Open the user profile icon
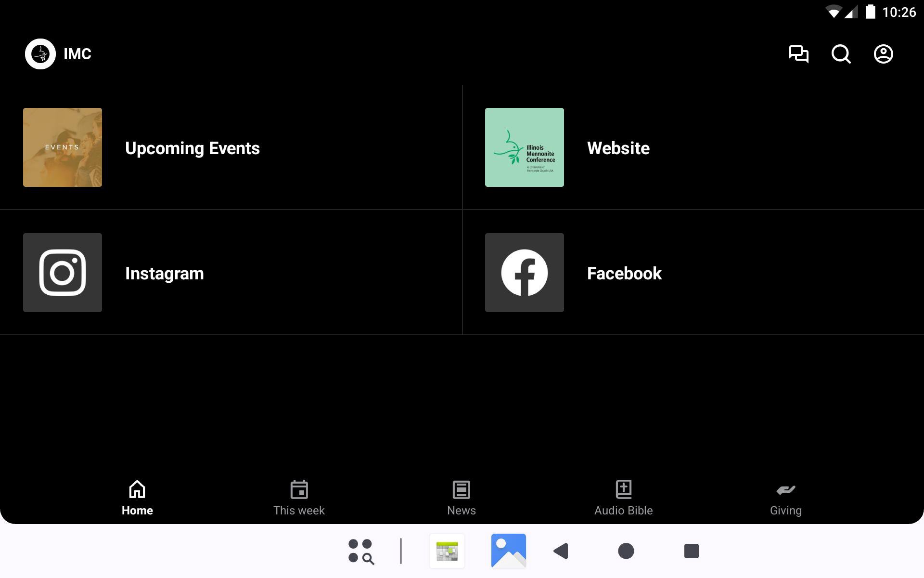 click(883, 54)
